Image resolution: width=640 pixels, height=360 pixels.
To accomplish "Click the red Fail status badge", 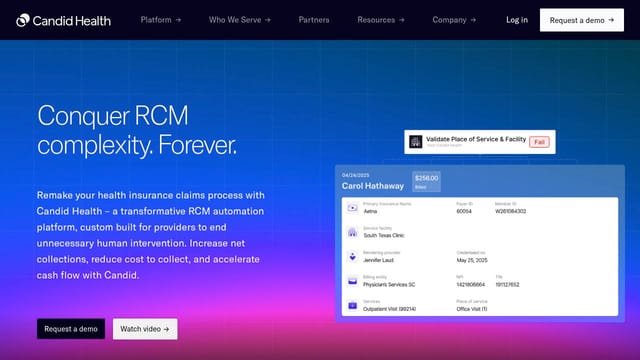I will pos(539,142).
